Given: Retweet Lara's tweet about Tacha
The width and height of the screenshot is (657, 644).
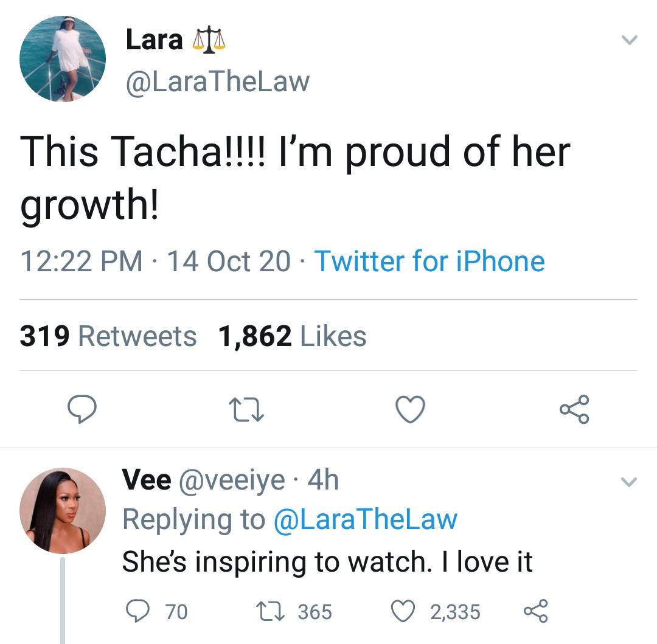Looking at the screenshot, I should click(x=246, y=409).
